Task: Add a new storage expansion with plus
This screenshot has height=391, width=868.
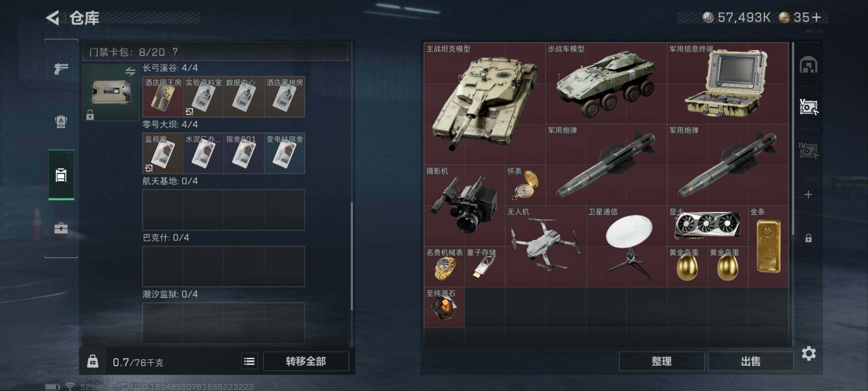Action: 808,194
